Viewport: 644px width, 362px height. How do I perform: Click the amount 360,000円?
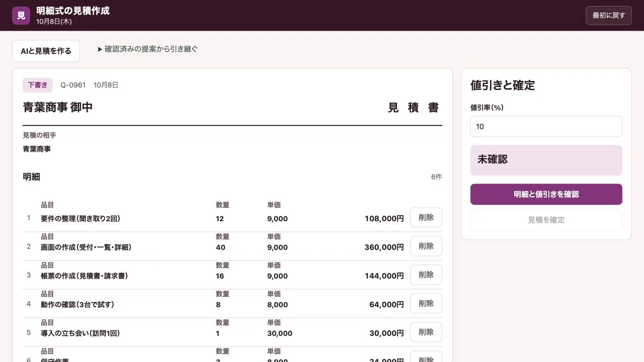[x=384, y=247]
